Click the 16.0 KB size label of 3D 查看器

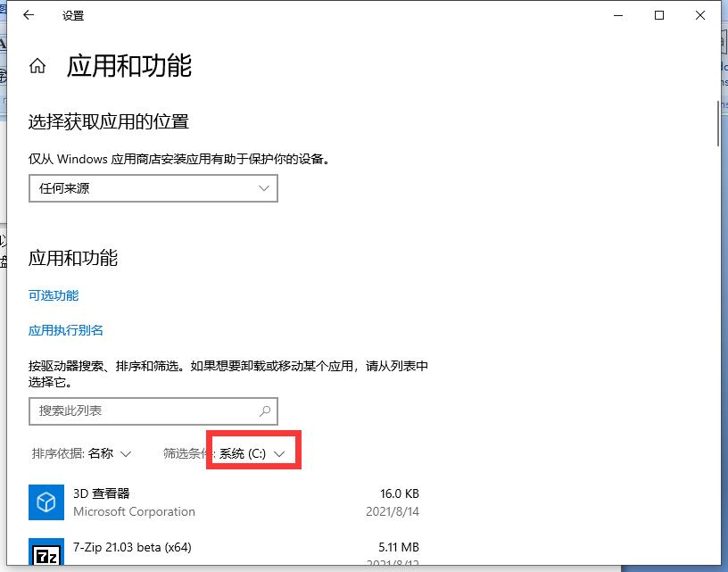[401, 493]
